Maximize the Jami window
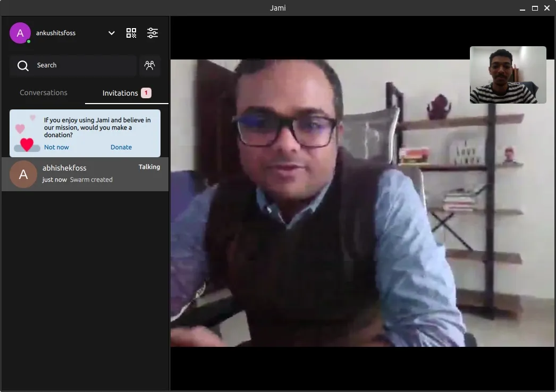The width and height of the screenshot is (556, 392). point(535,8)
